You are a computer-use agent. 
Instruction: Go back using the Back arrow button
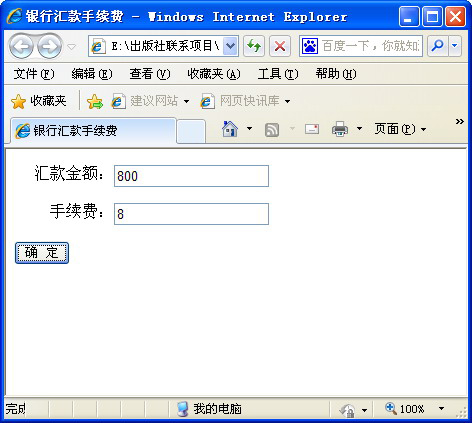21,46
